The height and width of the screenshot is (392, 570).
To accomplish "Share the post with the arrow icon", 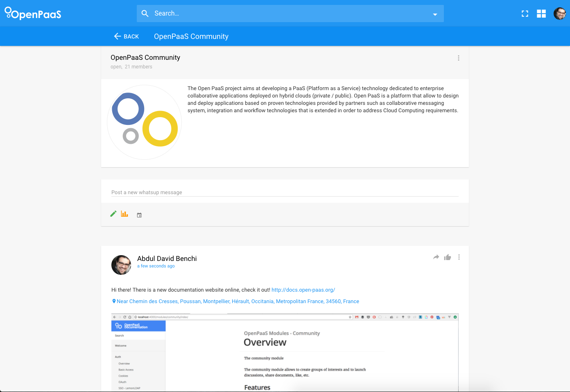I will pyautogui.click(x=436, y=257).
